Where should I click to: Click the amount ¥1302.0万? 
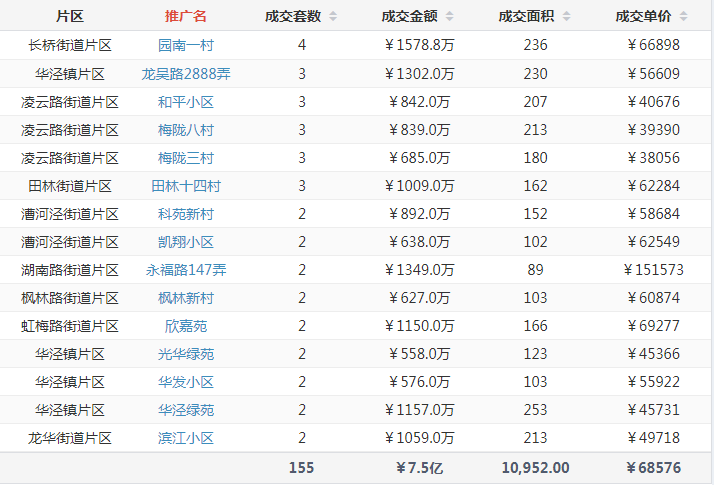419,74
